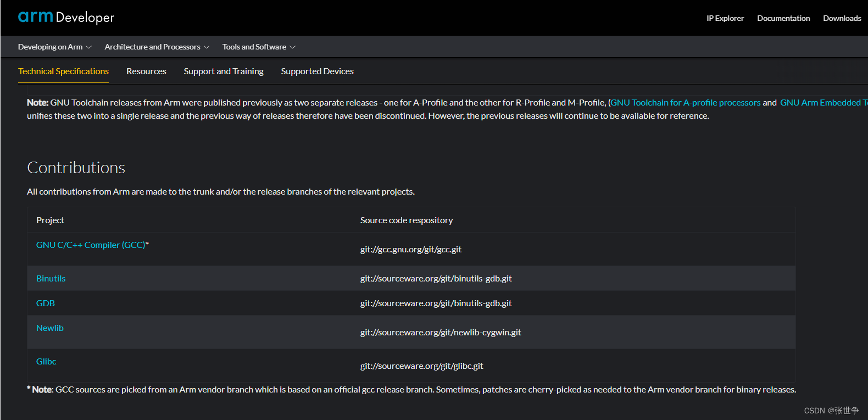Open Newlib project link

[50, 328]
